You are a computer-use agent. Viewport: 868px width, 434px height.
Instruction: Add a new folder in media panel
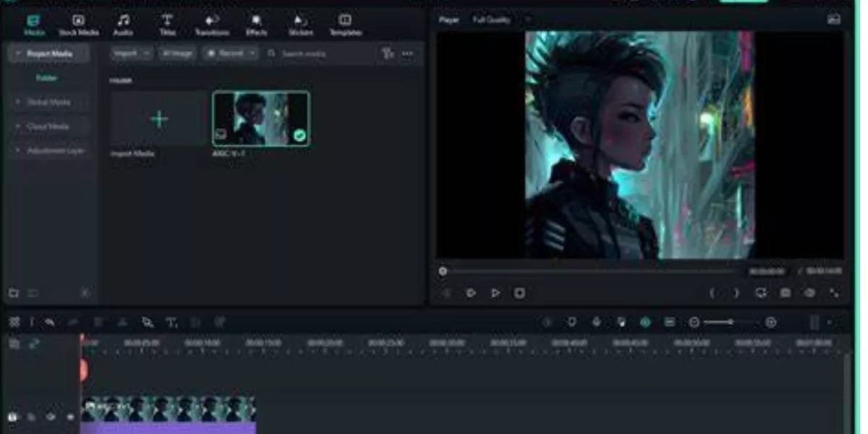(13, 293)
